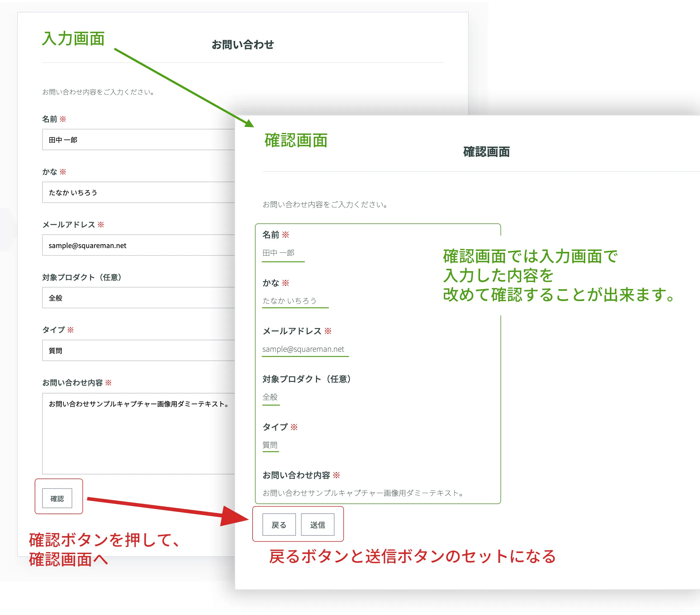Click the かな input field with たなか いちろう
Image resolution: width=700 pixels, height=615 pixels.
[x=138, y=192]
